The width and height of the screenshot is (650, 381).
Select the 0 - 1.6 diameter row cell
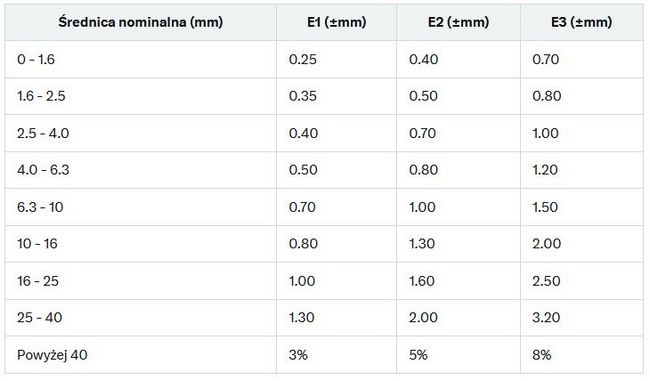(x=141, y=59)
